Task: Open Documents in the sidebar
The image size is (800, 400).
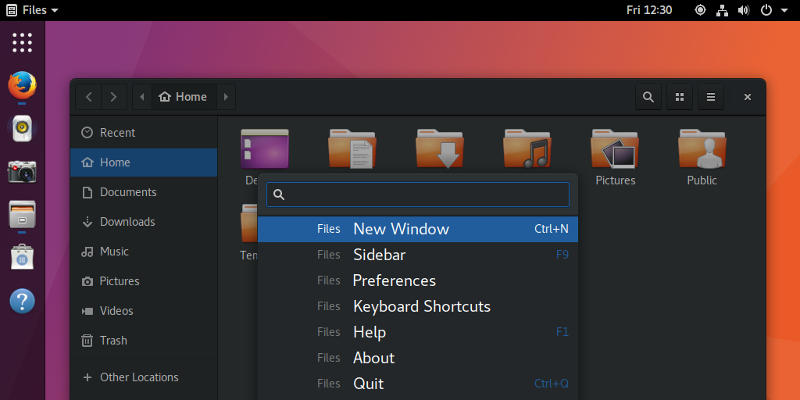Action: 144,192
